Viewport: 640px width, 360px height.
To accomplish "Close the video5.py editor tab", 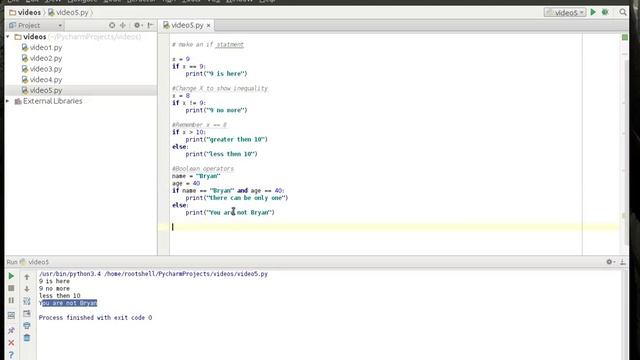I will click(208, 25).
